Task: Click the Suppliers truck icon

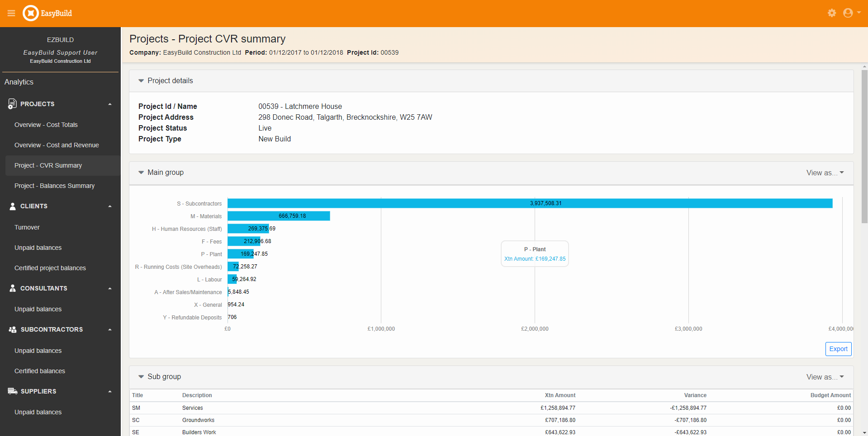Action: pos(13,391)
